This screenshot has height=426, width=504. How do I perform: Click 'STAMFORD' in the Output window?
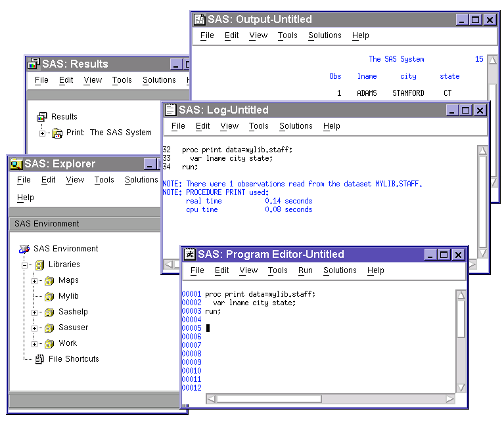[408, 93]
